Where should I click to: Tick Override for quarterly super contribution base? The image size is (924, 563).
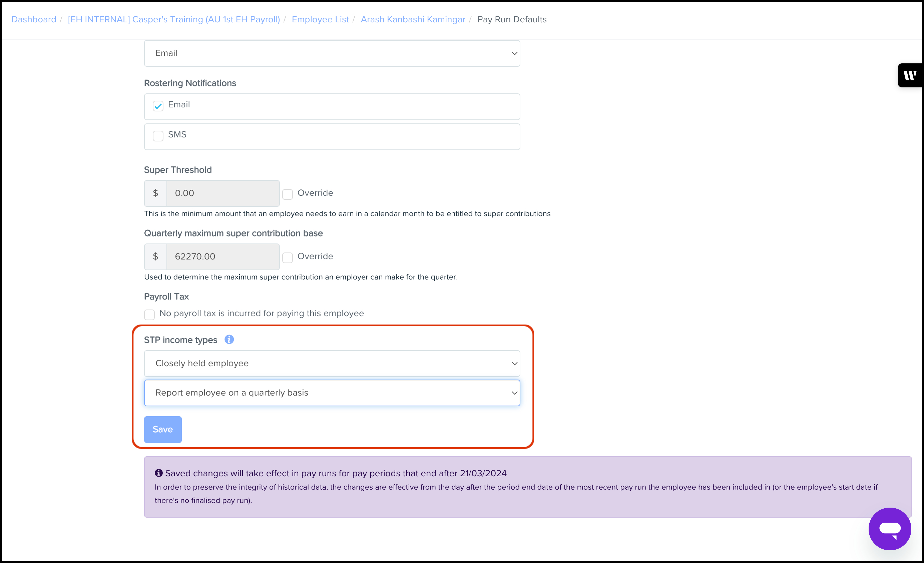click(x=288, y=257)
